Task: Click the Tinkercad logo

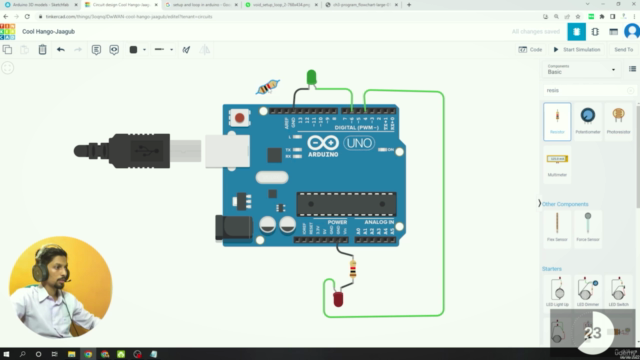Action: point(7,31)
